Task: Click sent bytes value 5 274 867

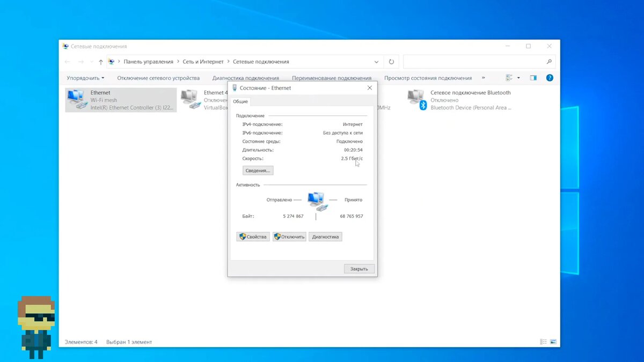Action: coord(293,216)
